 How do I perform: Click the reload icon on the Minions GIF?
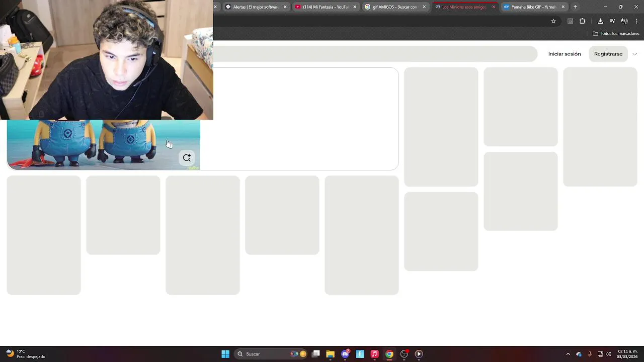click(187, 158)
